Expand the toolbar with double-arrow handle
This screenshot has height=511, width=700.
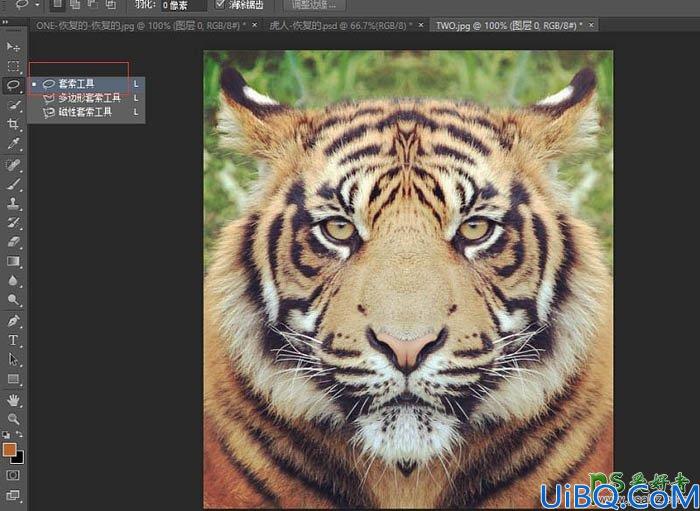(x=5, y=21)
